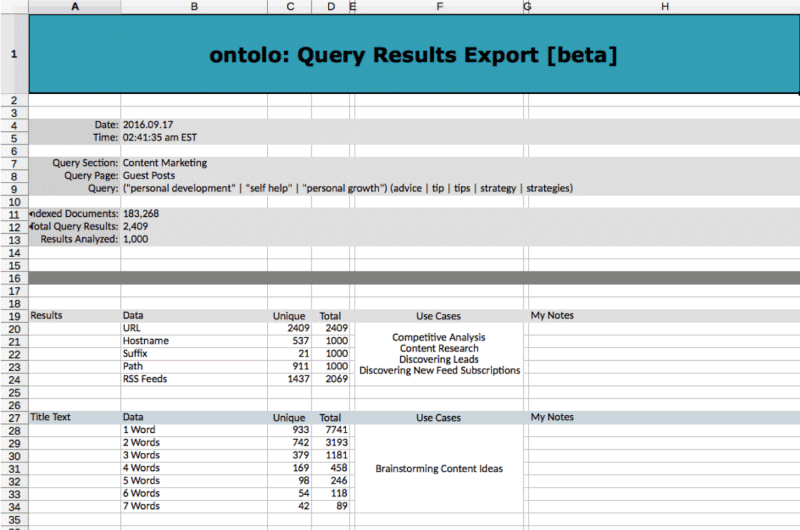
Task: Click the Results Analyzed label
Action: click(x=79, y=239)
